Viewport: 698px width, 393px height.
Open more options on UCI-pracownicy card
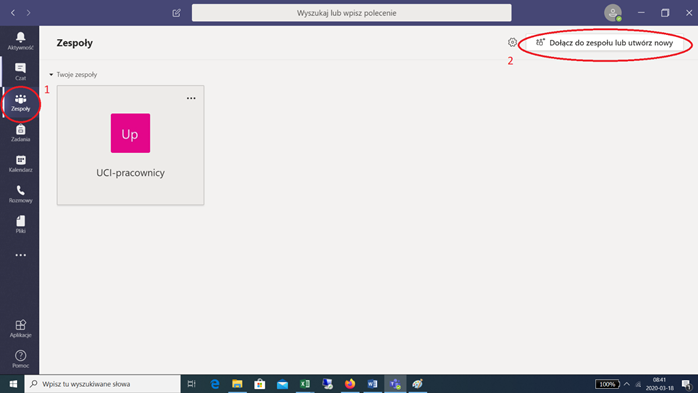(x=191, y=98)
